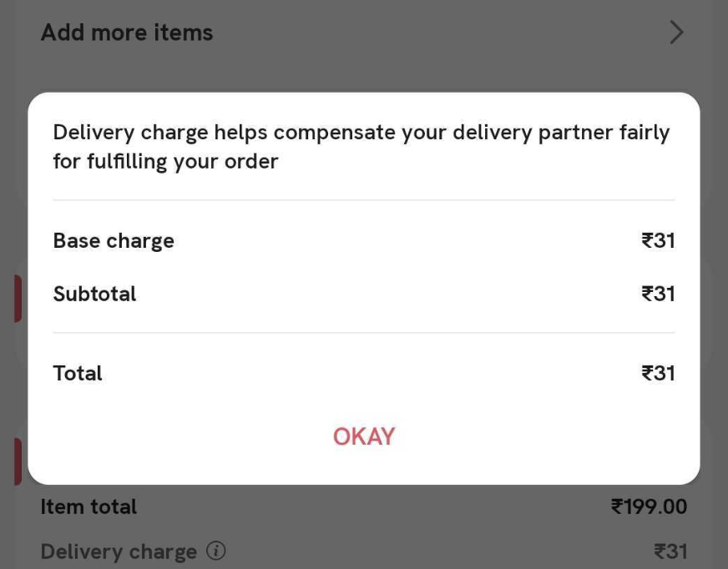Tap the ₹199.00 item total amount
Viewport: 728px width, 569px height.
coord(649,506)
